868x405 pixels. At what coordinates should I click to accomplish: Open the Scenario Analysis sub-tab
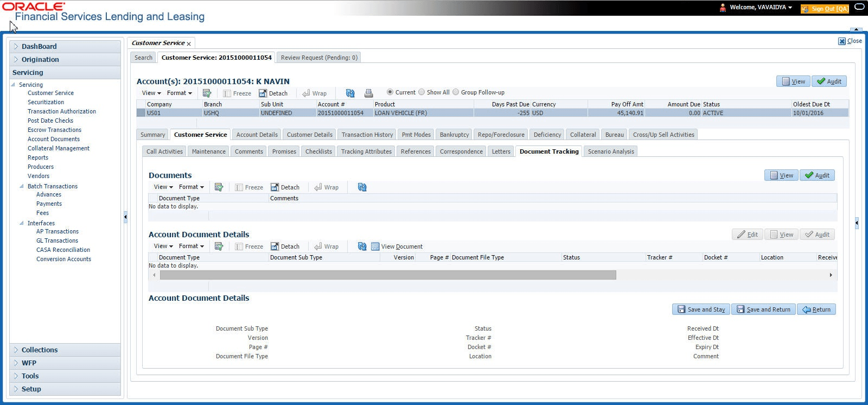(x=611, y=151)
